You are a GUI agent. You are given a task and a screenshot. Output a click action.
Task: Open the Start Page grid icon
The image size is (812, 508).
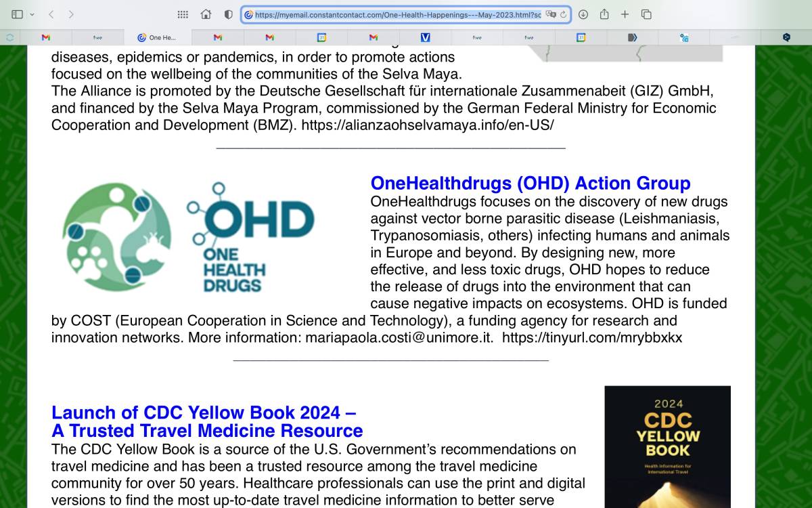(183, 14)
